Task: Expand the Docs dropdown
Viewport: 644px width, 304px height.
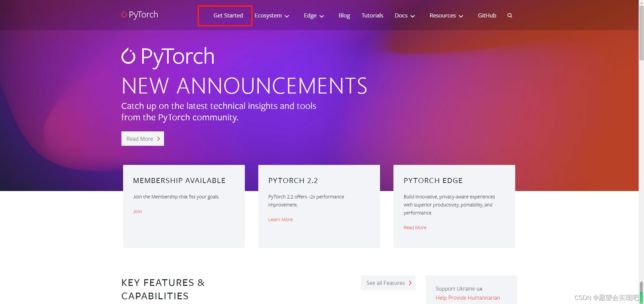Action: tap(413, 16)
